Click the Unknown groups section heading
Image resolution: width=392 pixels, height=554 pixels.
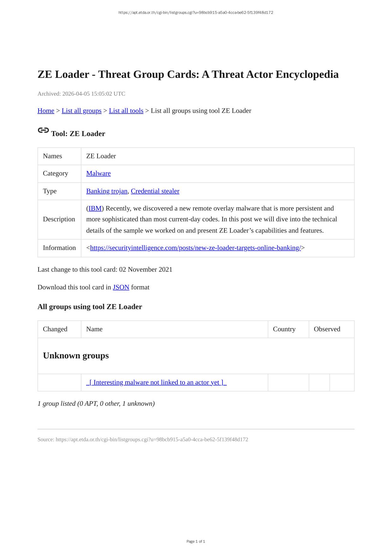click(x=76, y=356)
